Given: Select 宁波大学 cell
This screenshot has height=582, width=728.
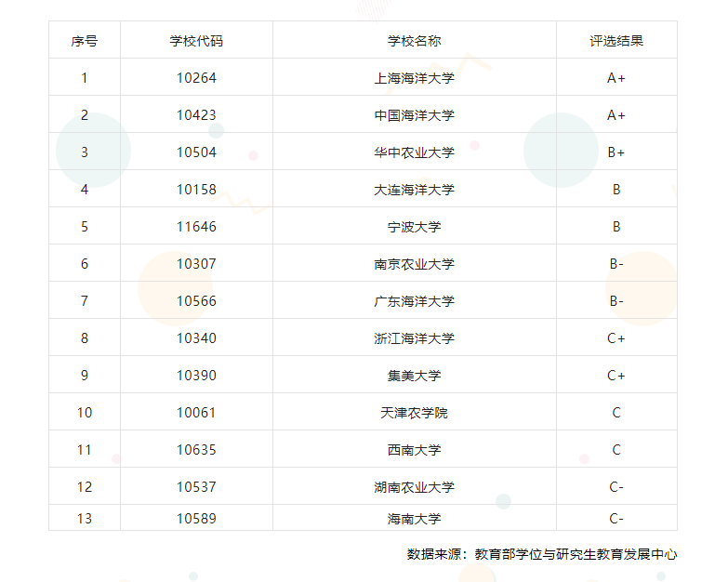Looking at the screenshot, I should [x=414, y=226].
